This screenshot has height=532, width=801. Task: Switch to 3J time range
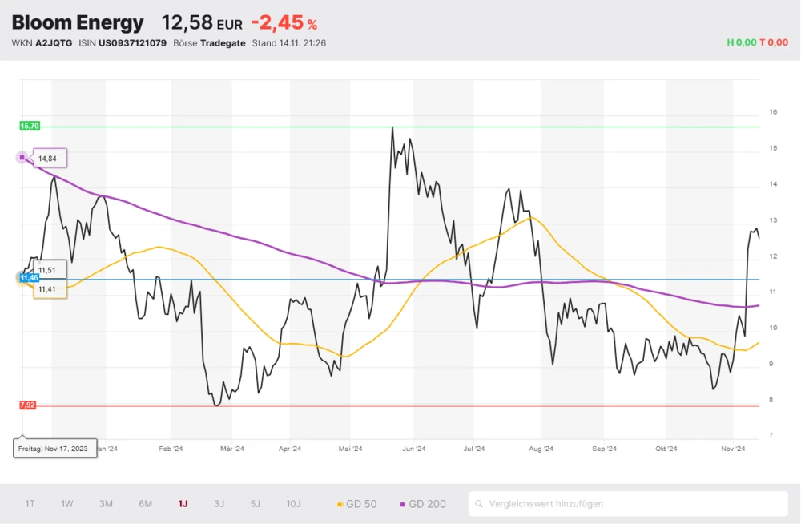pyautogui.click(x=219, y=504)
